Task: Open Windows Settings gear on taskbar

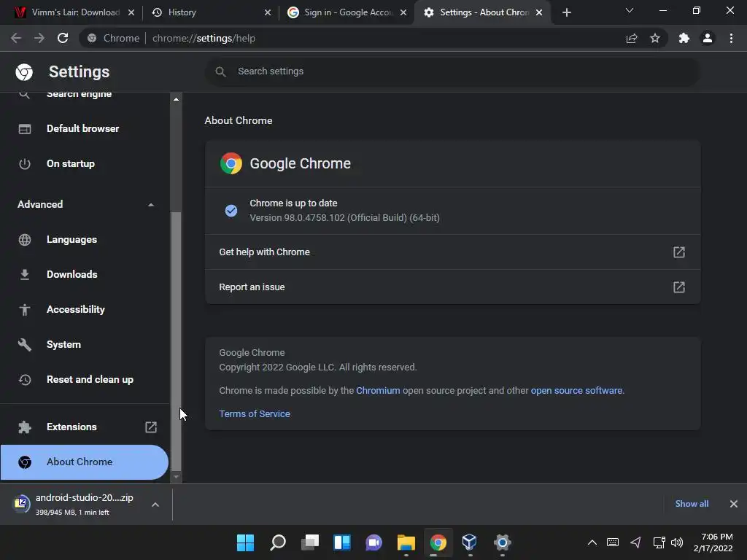Action: pyautogui.click(x=502, y=542)
